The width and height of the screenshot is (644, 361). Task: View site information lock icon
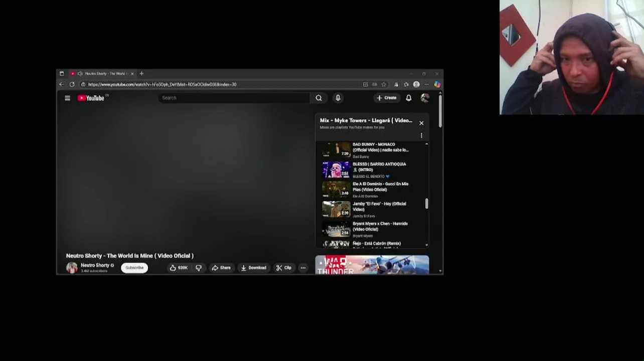[83, 84]
